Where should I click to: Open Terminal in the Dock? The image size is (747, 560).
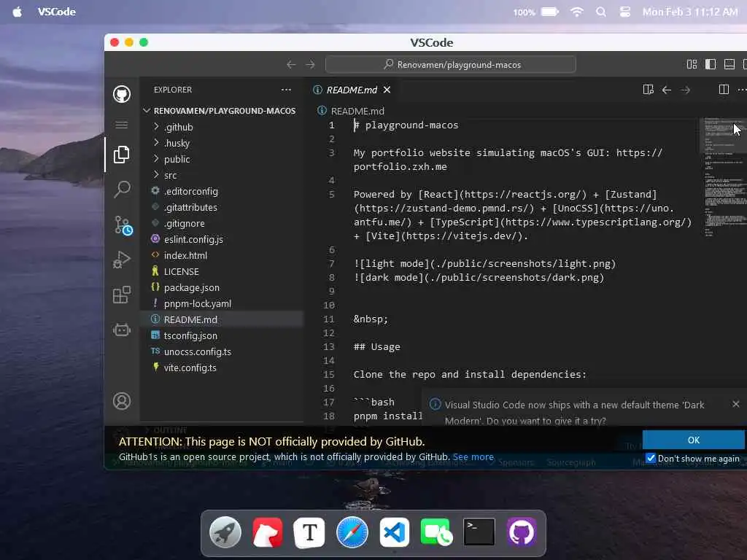click(479, 532)
